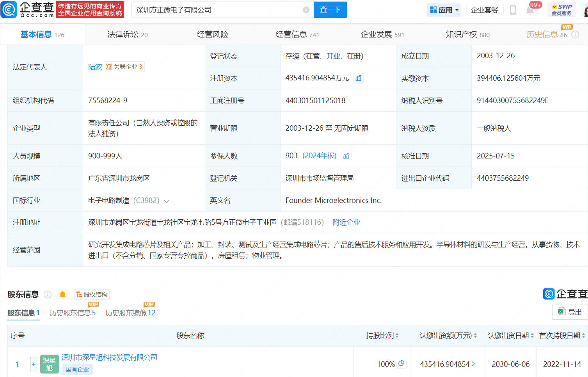588x377 pixels.
Task: Click the 查一下 search button
Action: click(x=330, y=10)
